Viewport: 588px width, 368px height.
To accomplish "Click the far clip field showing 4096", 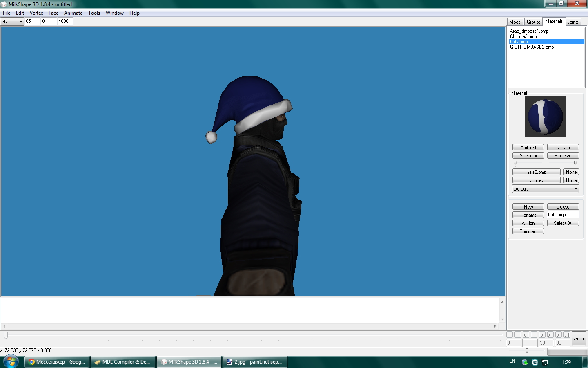I will click(x=65, y=21).
